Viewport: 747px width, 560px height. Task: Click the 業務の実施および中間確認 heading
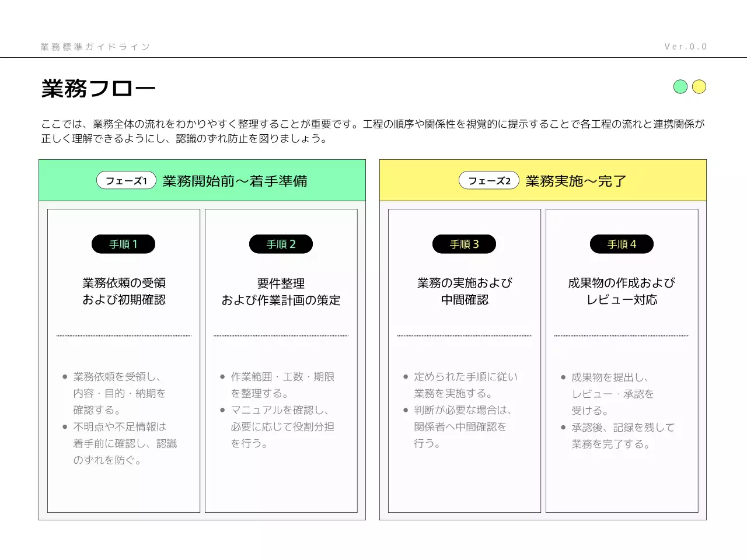click(464, 291)
